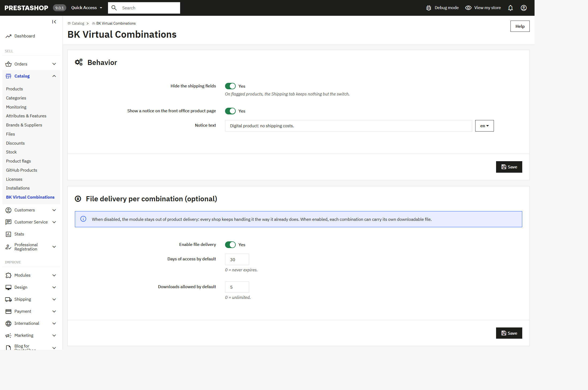The height and width of the screenshot is (390, 588).
Task: Expand the Marketing menu chevron
Action: [x=54, y=335]
